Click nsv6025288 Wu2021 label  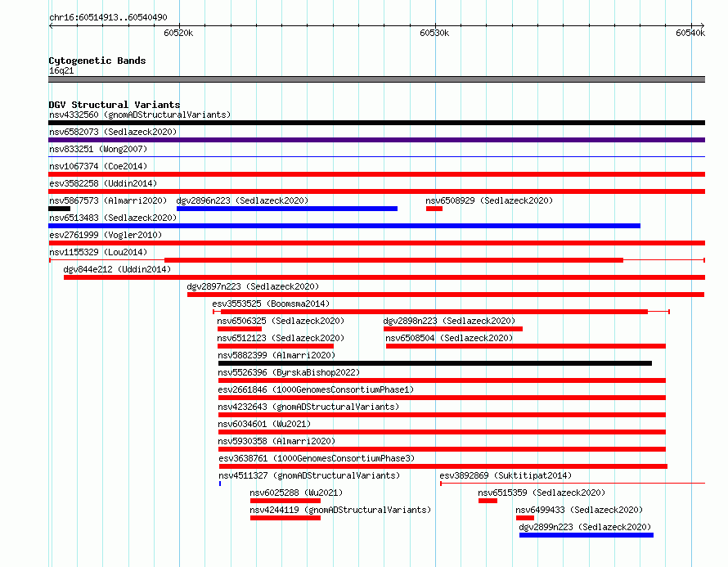pos(296,493)
